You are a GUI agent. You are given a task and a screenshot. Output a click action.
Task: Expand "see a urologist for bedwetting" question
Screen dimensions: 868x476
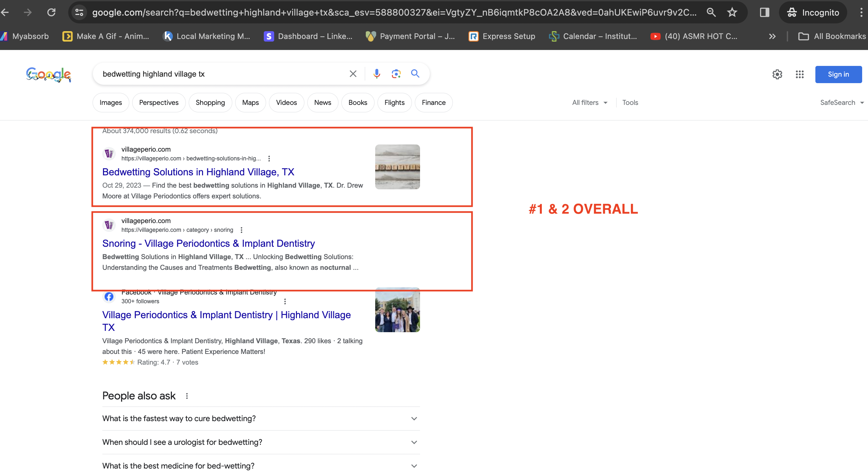tap(261, 442)
